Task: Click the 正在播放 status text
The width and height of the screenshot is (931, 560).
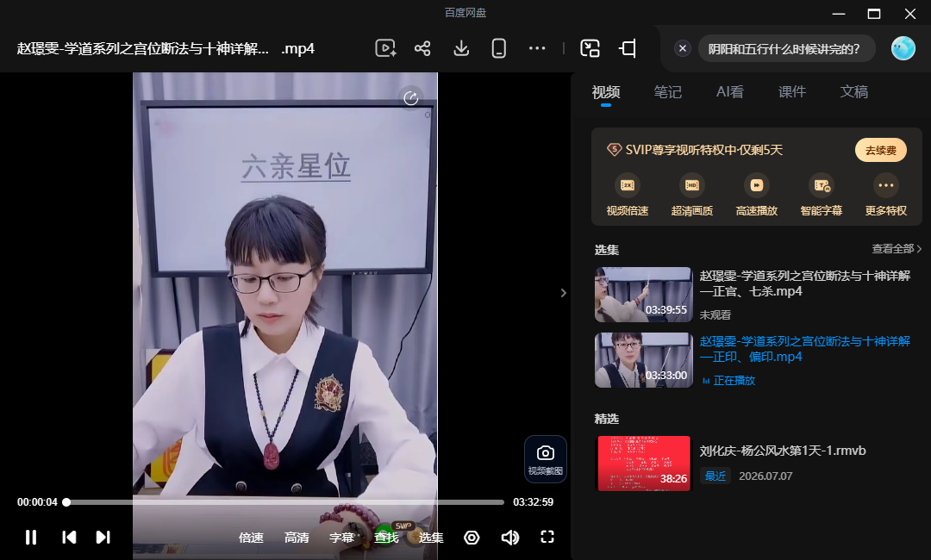Action: click(734, 380)
